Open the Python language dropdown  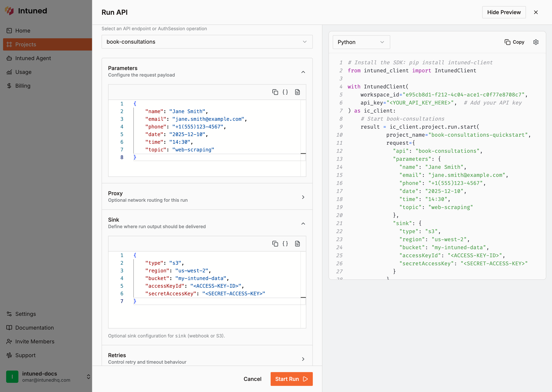[x=361, y=42]
